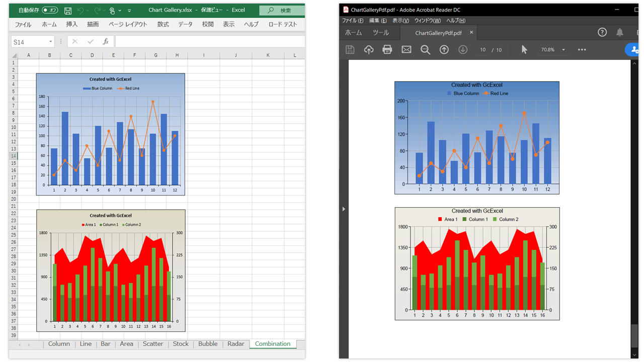
Task: Expand Acrobat's left navigation pane arrow
Action: tap(344, 209)
